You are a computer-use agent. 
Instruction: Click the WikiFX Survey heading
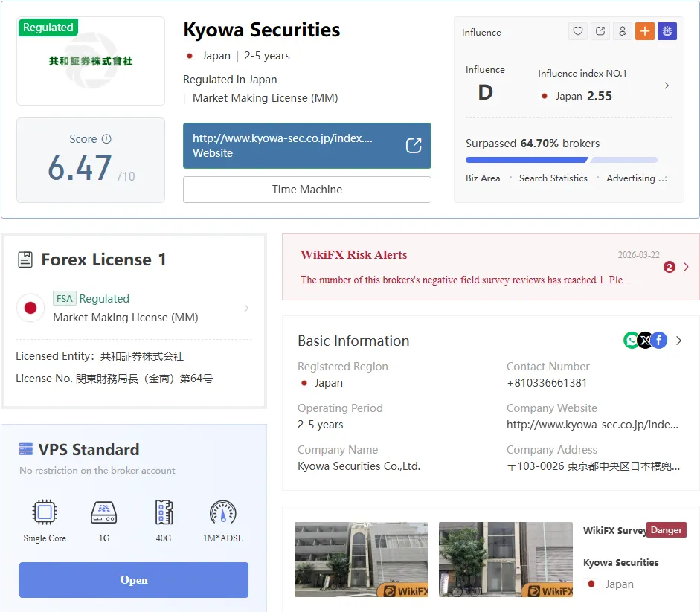click(x=614, y=530)
